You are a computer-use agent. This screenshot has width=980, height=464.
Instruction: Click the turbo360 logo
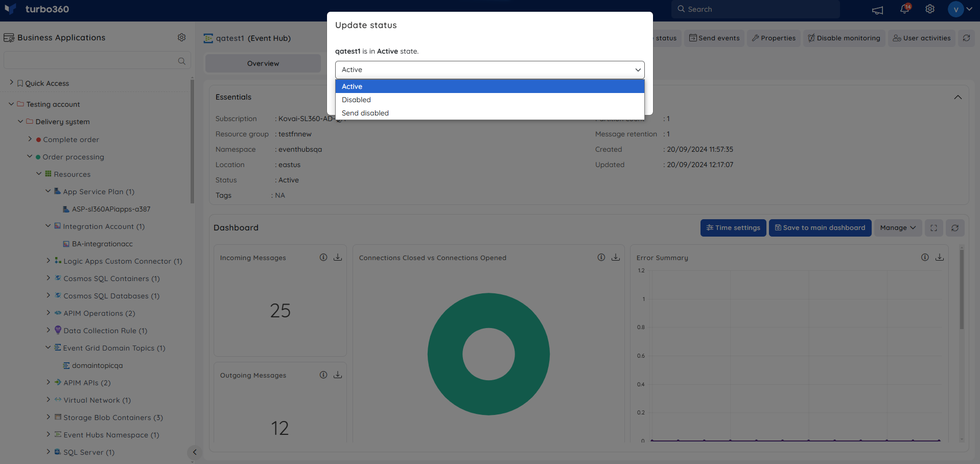37,9
